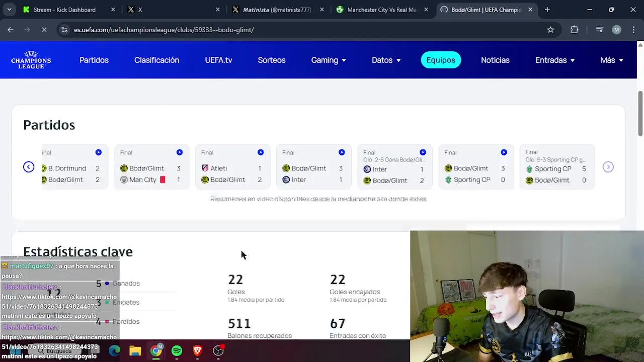Open Atleti 1-2 Bodø/Glimt match
The image size is (644, 362).
point(232,167)
